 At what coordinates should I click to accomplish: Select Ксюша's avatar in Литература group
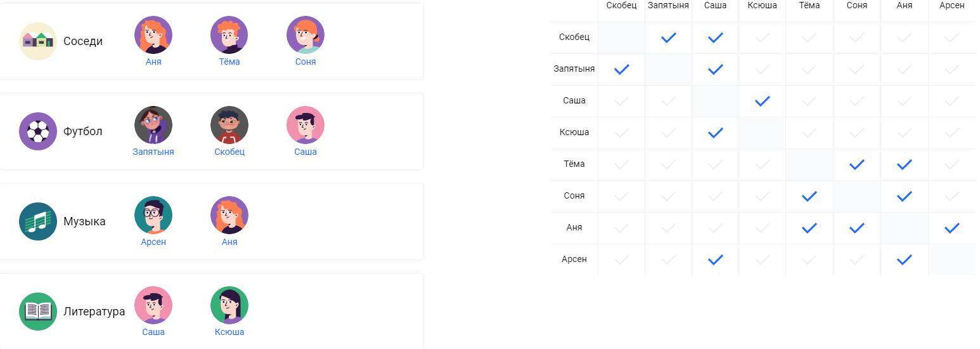coord(229,305)
